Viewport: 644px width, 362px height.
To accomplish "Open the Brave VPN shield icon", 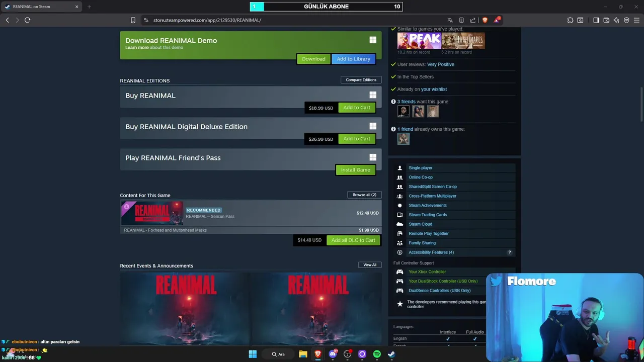I will tap(626, 20).
